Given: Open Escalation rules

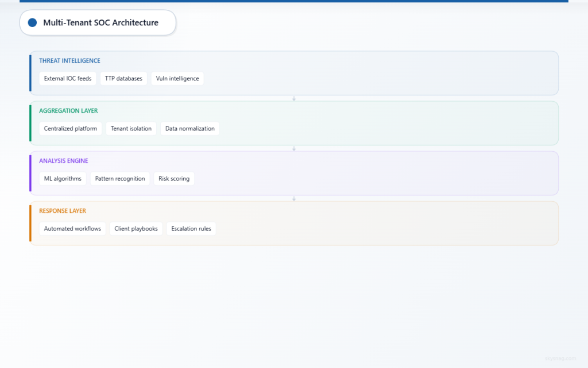Looking at the screenshot, I should 191,228.
